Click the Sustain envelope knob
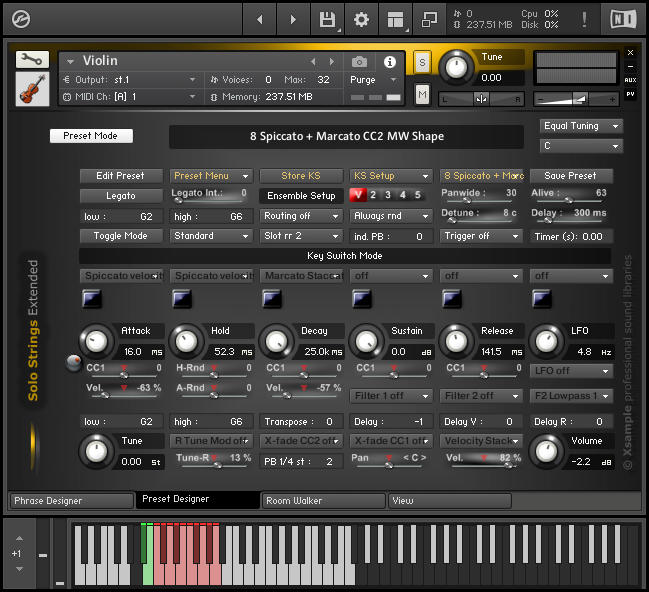 pos(366,342)
